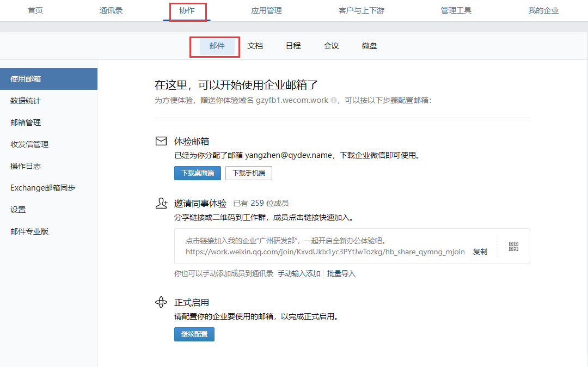Screen dimensions: 588x367
Task: Copy the invite link using 复制
Action: tap(480, 252)
